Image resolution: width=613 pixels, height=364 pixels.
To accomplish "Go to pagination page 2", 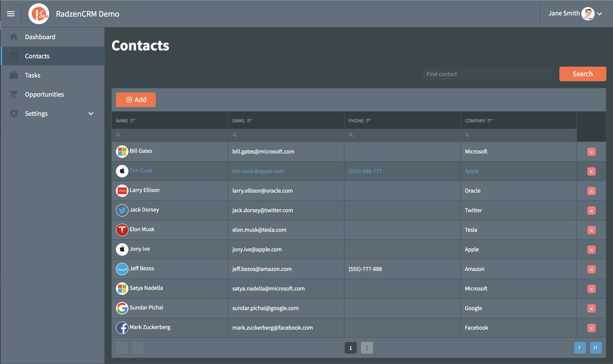I will click(x=367, y=348).
